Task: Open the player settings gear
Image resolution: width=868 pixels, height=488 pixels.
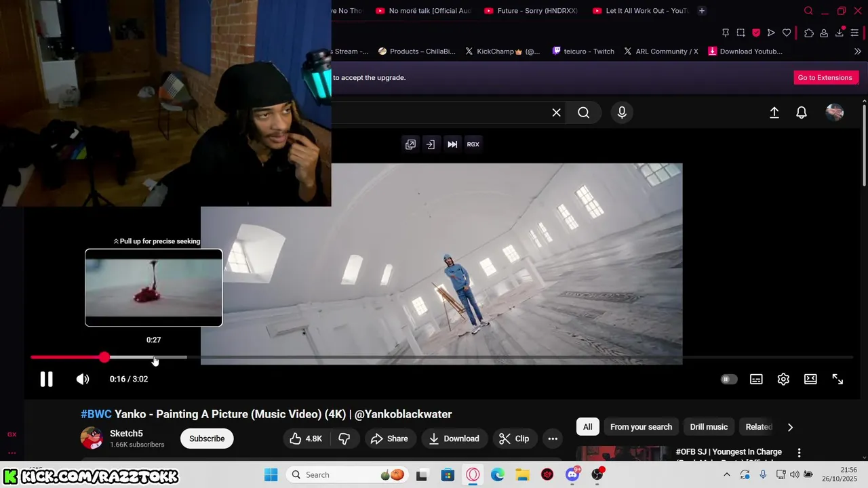Action: tap(783, 380)
